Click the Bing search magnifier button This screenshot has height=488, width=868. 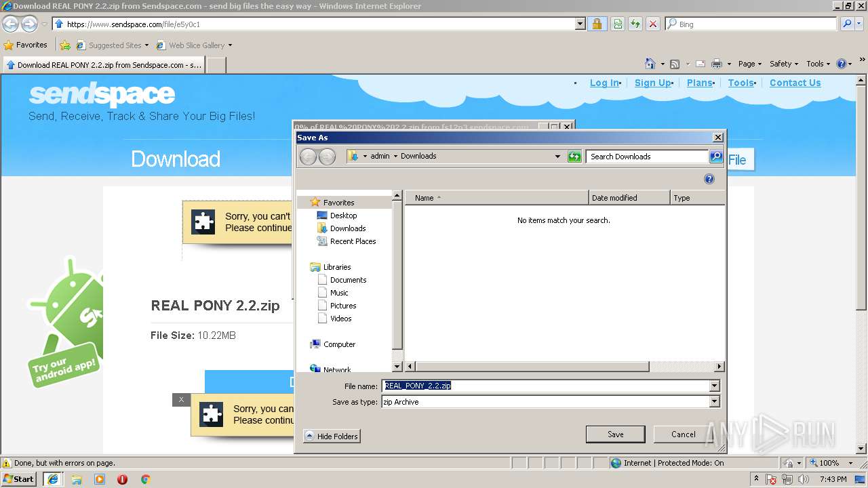[847, 24]
